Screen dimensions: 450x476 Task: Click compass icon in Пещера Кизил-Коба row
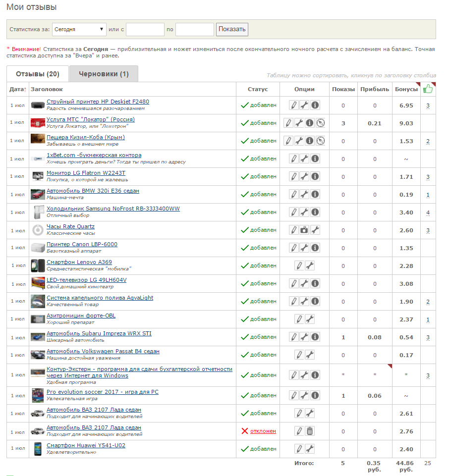coord(321,141)
